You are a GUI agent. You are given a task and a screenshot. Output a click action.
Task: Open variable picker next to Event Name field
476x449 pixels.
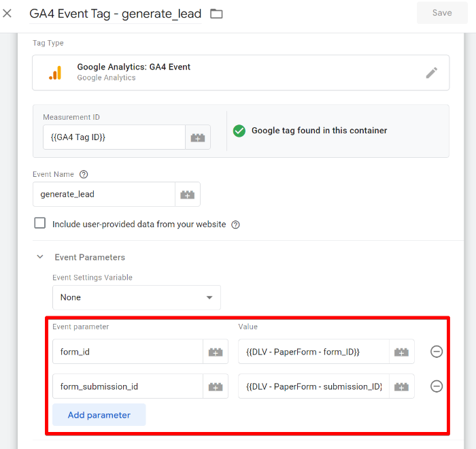(187, 195)
